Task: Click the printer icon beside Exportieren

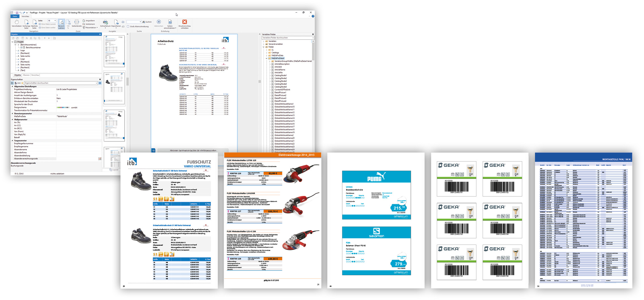Action: 123,22
